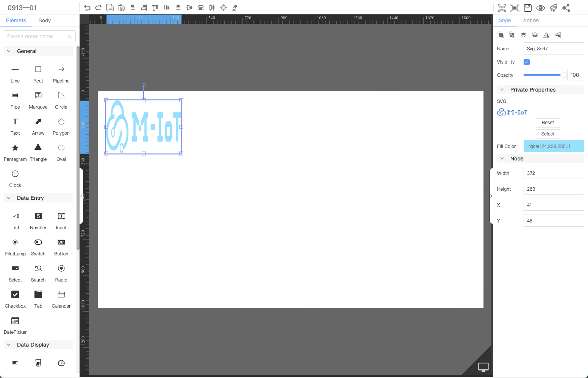Copy the selected element
The height and width of the screenshot is (378, 588).
pyautogui.click(x=109, y=7)
